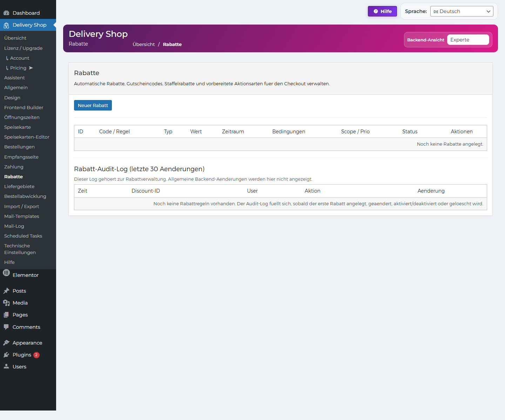This screenshot has width=505, height=420.
Task: Go to Übersicht in the submenu
Action: click(15, 38)
